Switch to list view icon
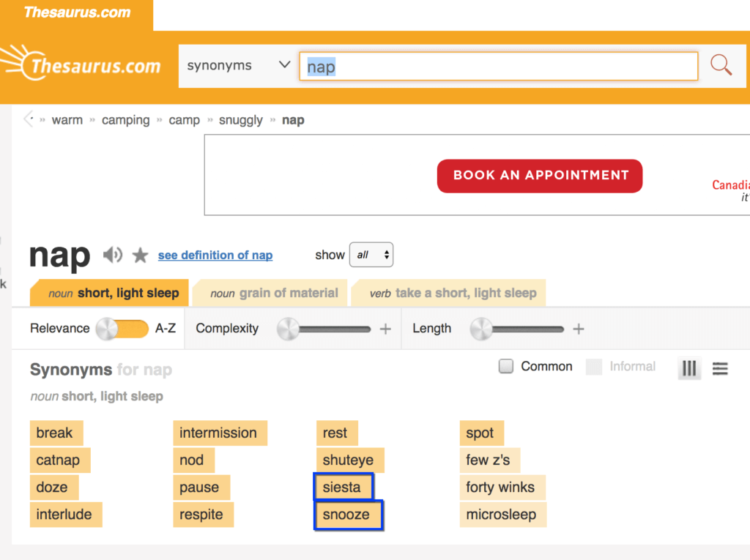Viewport: 750px width, 560px height. click(720, 368)
